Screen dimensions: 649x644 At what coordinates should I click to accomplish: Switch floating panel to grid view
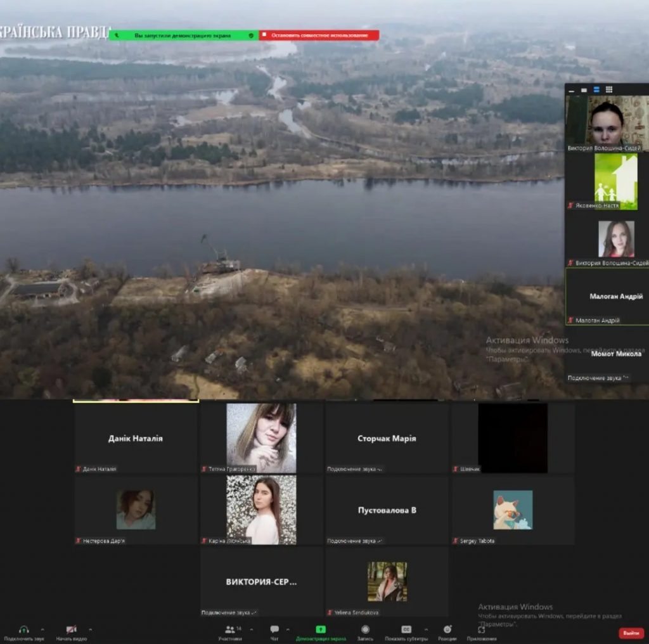click(x=609, y=89)
